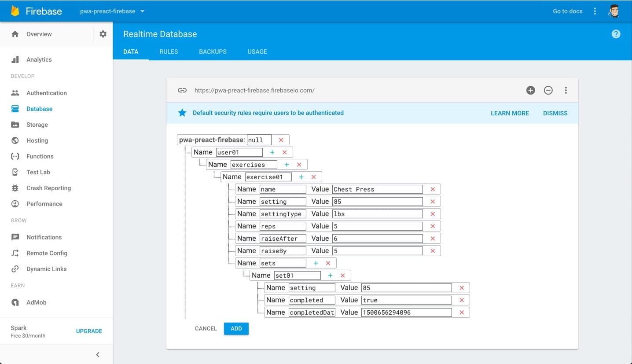Screen dimensions: 632x364
Task: Click the Storage image folder icon
Action: 15,125
